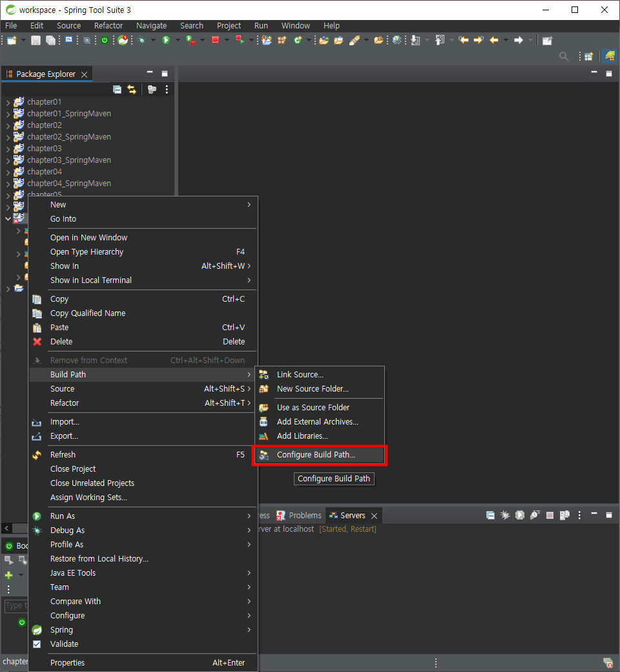Open the Run As submenu
Image resolution: width=620 pixels, height=672 pixels.
[143, 516]
